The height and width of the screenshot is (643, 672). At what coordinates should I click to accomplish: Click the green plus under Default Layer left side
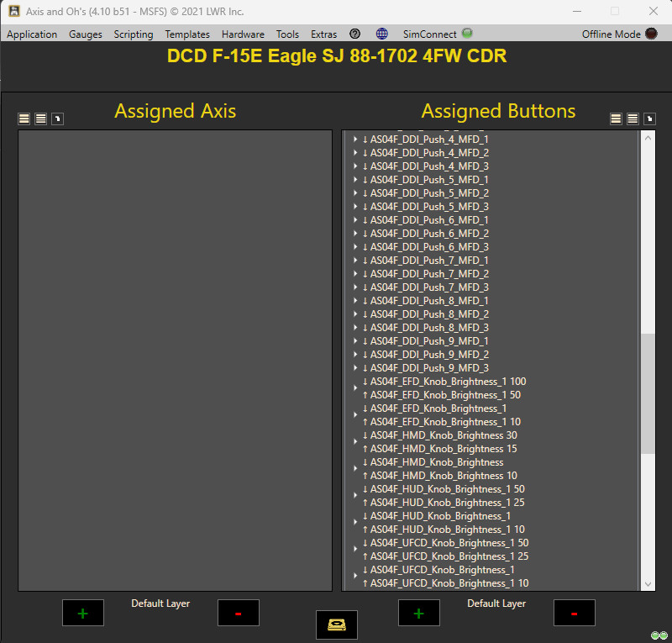(x=82, y=613)
